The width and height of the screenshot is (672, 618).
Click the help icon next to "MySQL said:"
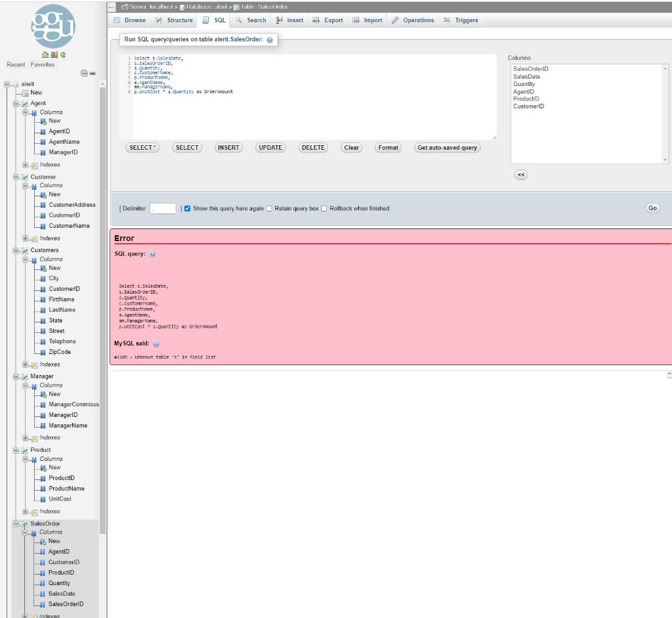156,343
